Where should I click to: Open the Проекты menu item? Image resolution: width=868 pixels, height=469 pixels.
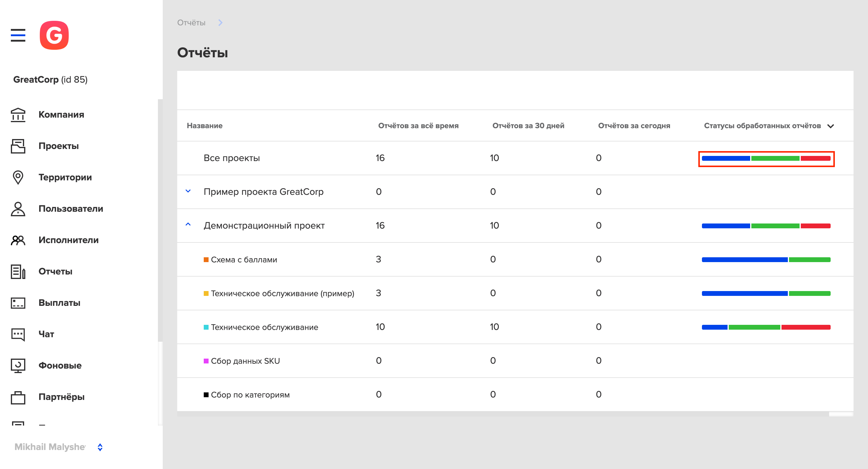[x=59, y=146]
